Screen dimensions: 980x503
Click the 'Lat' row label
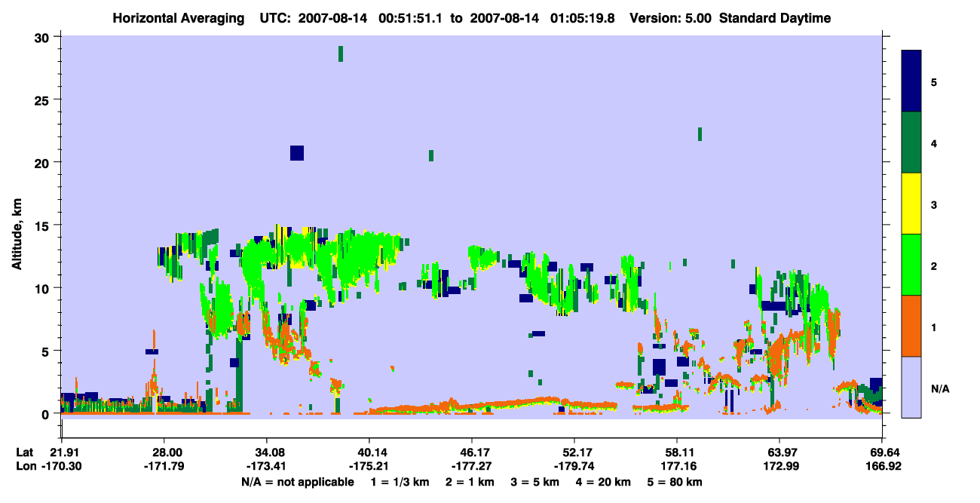click(x=24, y=452)
